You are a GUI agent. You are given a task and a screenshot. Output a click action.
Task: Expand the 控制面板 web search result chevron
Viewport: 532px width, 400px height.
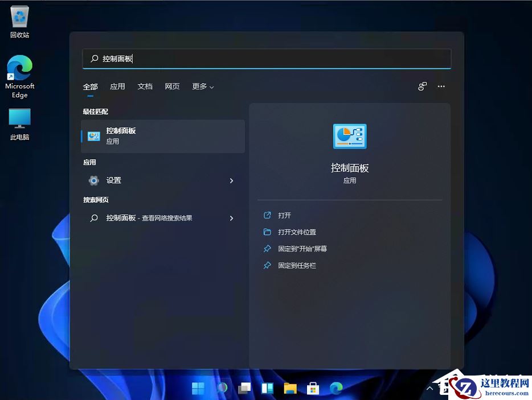click(x=231, y=218)
